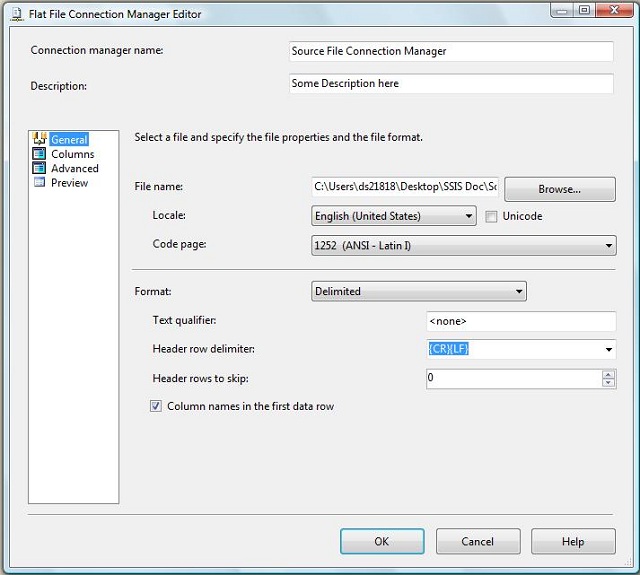Image resolution: width=640 pixels, height=575 pixels.
Task: Uncheck Column names in first data row
Action: pos(156,406)
